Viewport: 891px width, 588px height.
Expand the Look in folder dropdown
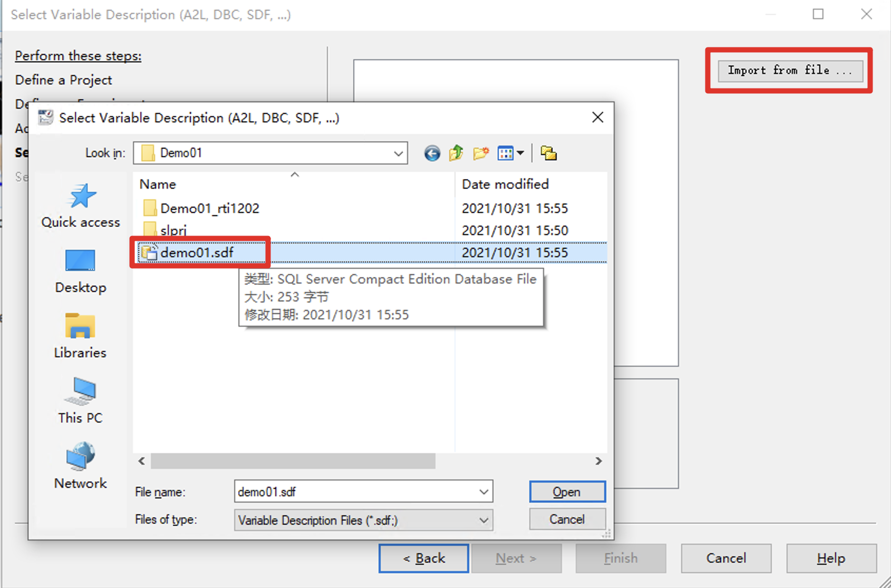(x=398, y=153)
